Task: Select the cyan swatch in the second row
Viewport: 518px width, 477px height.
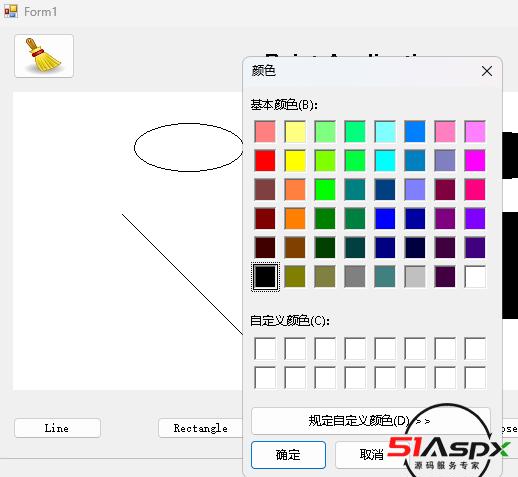Action: [385, 160]
